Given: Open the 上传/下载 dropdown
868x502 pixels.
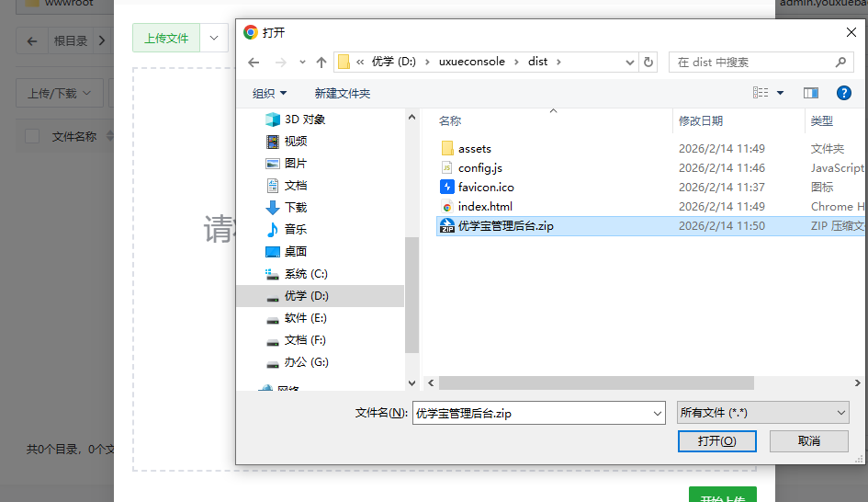Looking at the screenshot, I should (59, 93).
